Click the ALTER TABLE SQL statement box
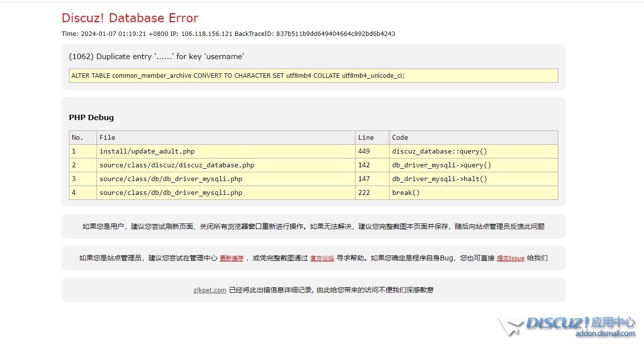Viewport: 644px width, 346px height. click(x=313, y=76)
